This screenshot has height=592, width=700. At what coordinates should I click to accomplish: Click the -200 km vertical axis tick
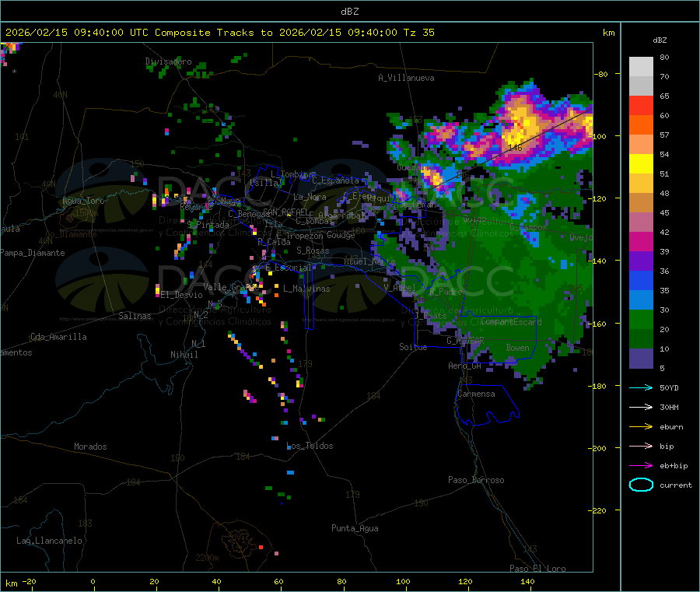tap(599, 448)
